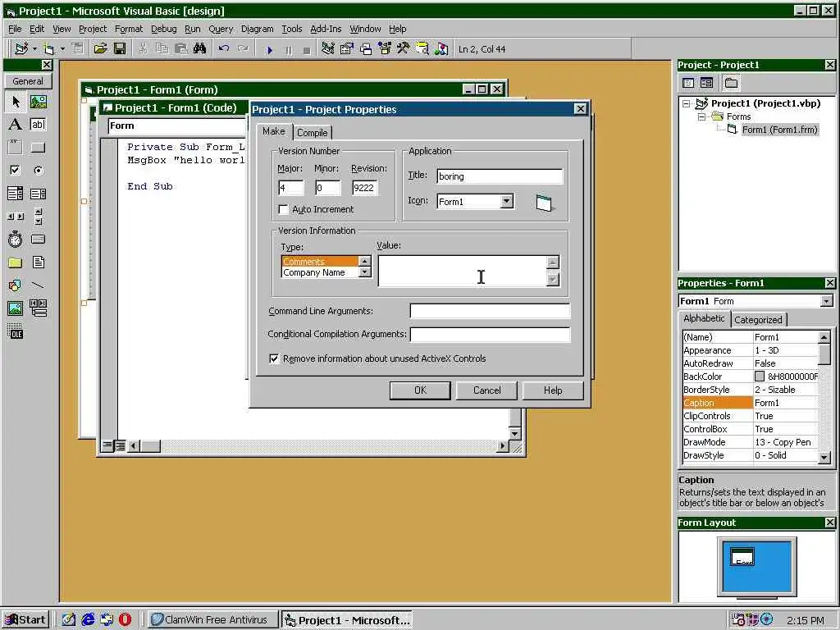Click the BackColor color swatch
Screen dimensions: 840x630
pos(760,377)
